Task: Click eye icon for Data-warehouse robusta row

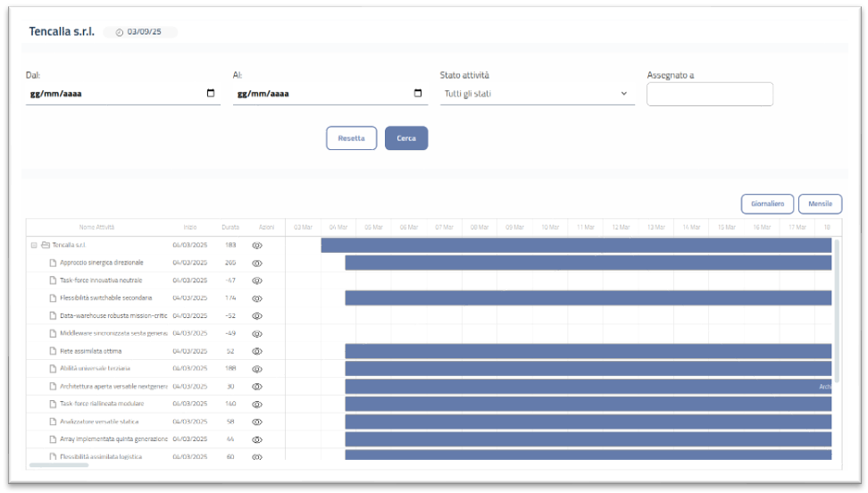Action: 257,315
